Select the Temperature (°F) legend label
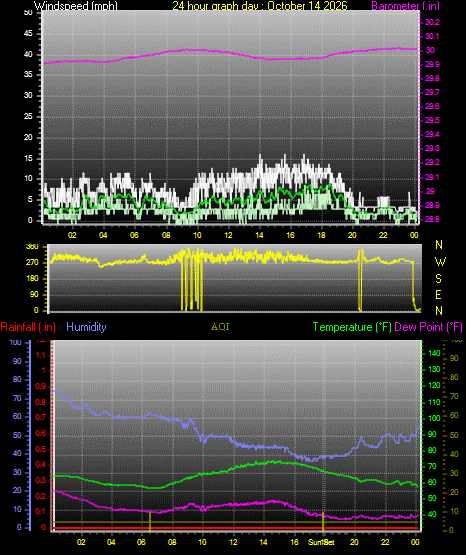This screenshot has height=555, width=466. [352, 327]
